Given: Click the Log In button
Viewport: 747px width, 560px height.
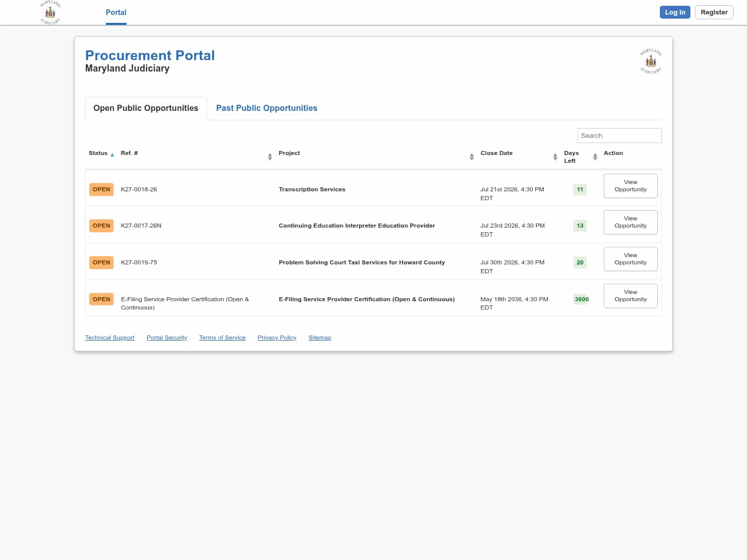Looking at the screenshot, I should point(675,12).
